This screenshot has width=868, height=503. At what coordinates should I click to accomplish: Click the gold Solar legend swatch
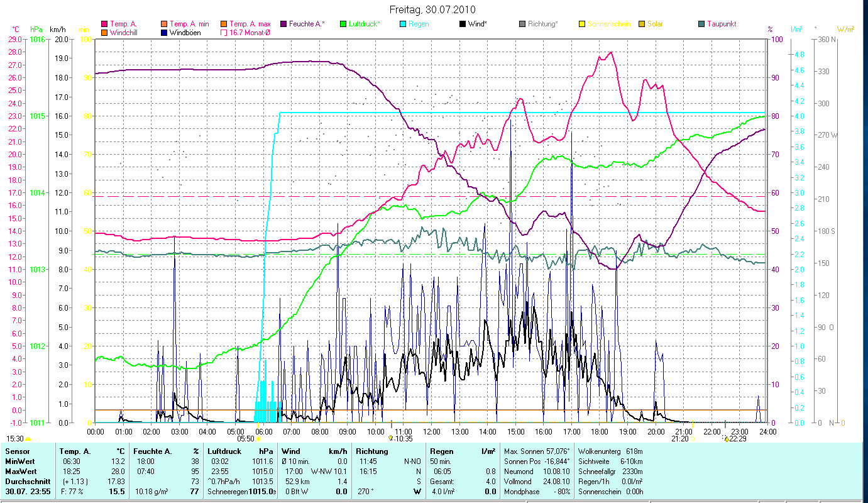tap(642, 24)
